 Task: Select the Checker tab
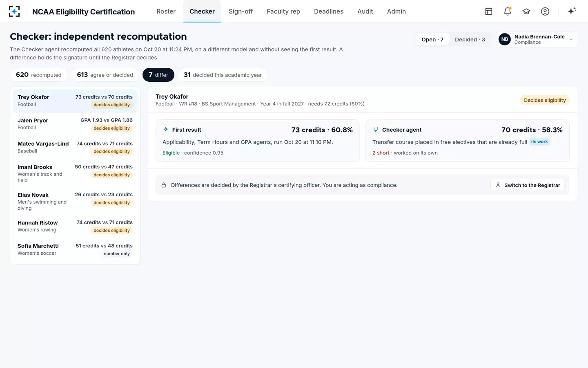pos(202,11)
